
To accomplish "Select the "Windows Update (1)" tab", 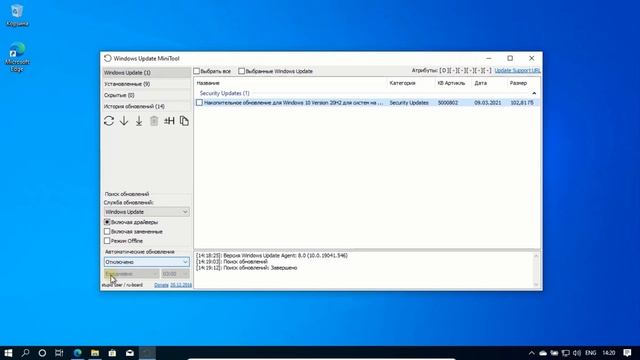I will (x=146, y=73).
